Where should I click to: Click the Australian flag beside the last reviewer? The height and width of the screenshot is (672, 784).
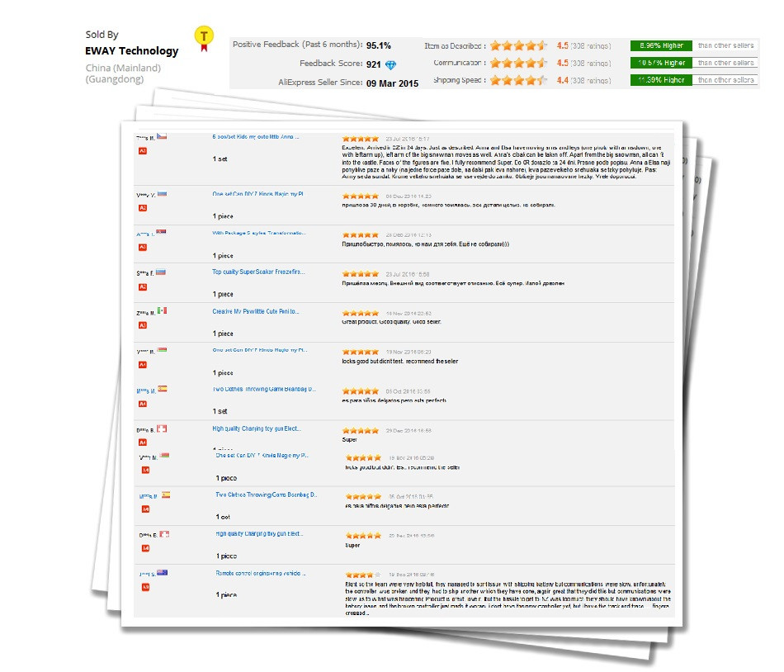pos(163,572)
